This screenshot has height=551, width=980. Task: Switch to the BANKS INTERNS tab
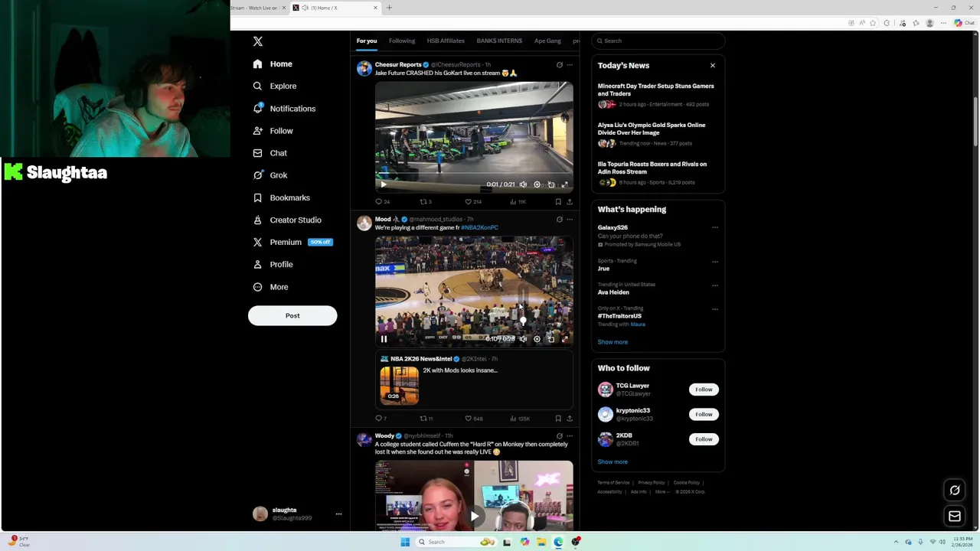click(x=499, y=41)
